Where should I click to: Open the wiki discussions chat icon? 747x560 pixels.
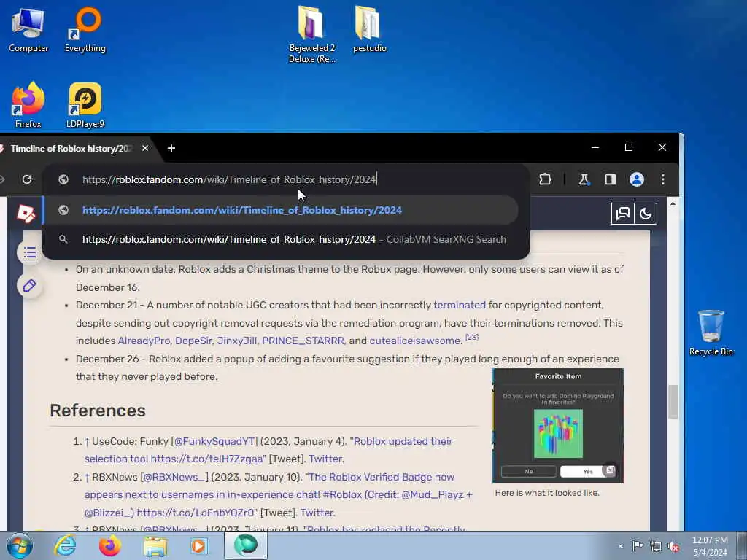pyautogui.click(x=623, y=214)
